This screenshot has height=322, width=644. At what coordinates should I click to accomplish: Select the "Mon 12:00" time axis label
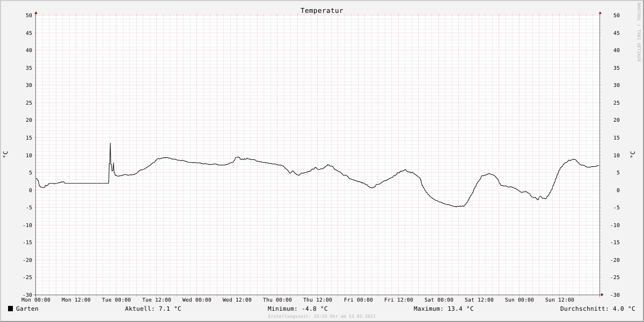76,300
